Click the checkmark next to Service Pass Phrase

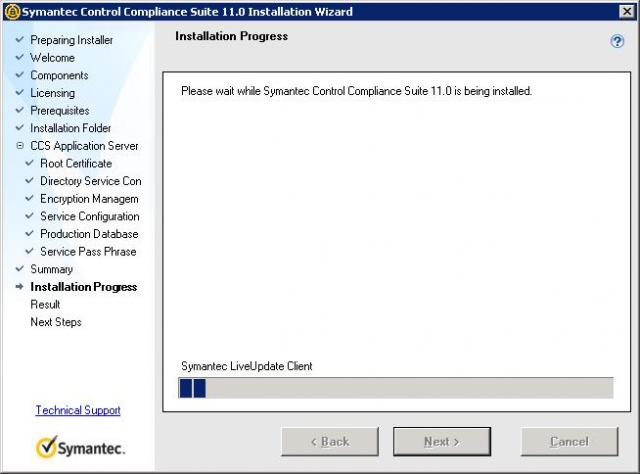[x=29, y=251]
